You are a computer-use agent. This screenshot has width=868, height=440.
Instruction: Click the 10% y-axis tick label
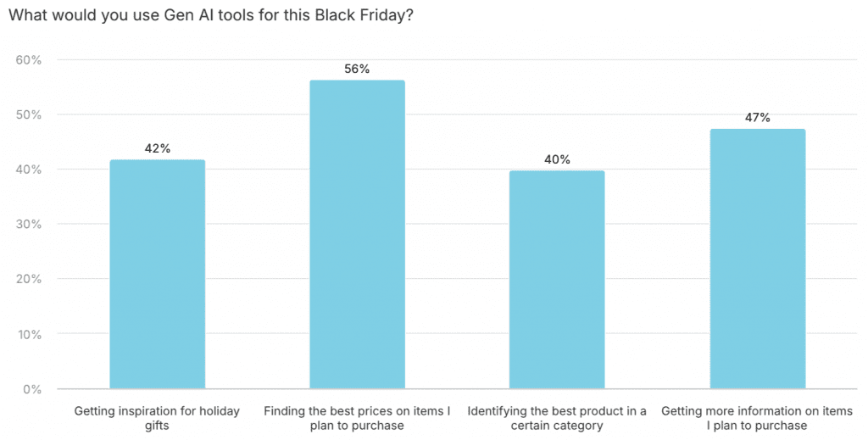point(29,334)
